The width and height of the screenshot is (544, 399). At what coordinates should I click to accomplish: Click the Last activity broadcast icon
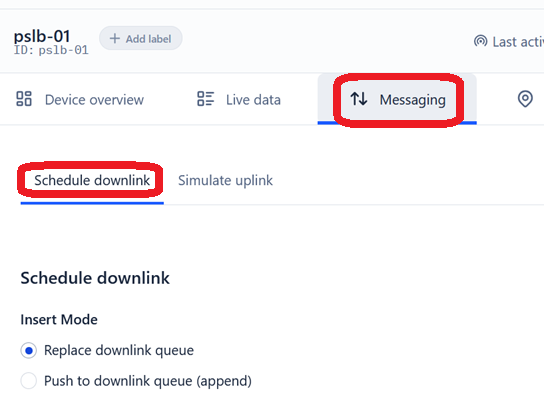tap(481, 42)
